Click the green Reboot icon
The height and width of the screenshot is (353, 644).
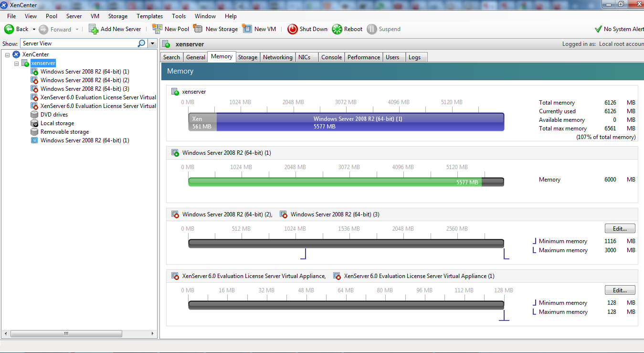337,29
